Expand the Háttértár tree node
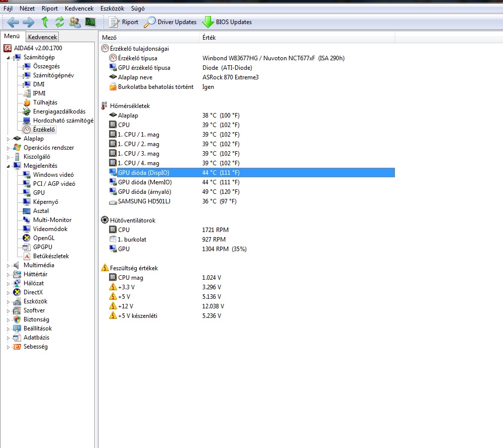 coord(8,274)
